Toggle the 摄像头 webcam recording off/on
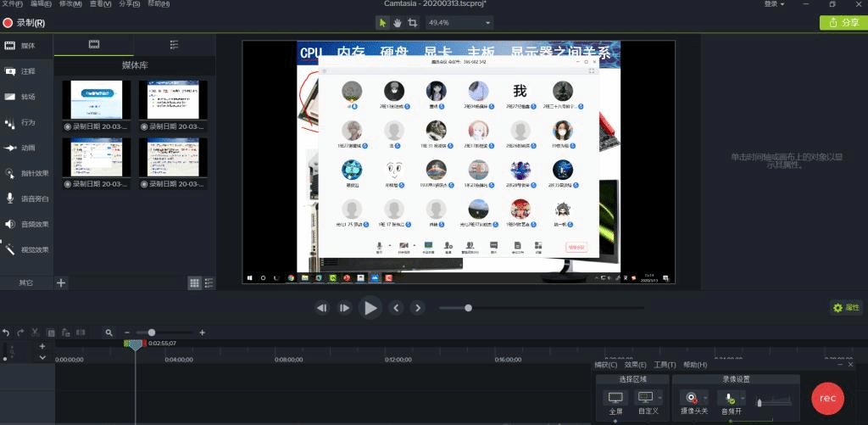The image size is (868, 425). click(694, 397)
